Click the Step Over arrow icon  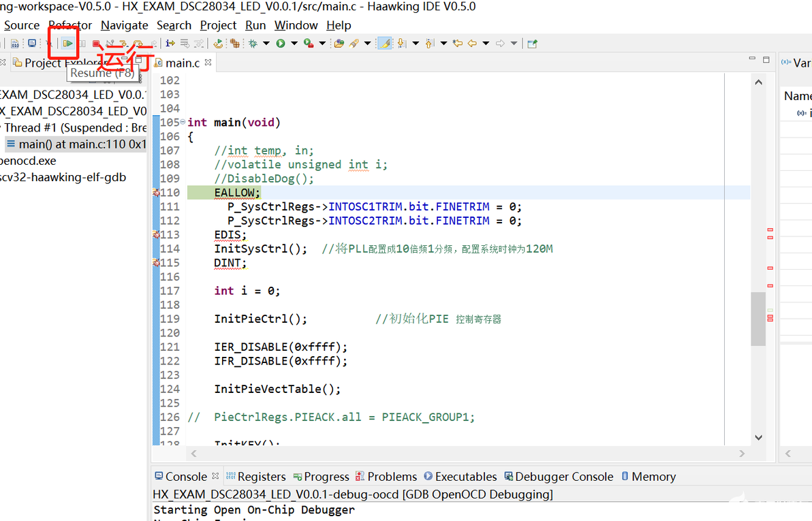point(138,44)
